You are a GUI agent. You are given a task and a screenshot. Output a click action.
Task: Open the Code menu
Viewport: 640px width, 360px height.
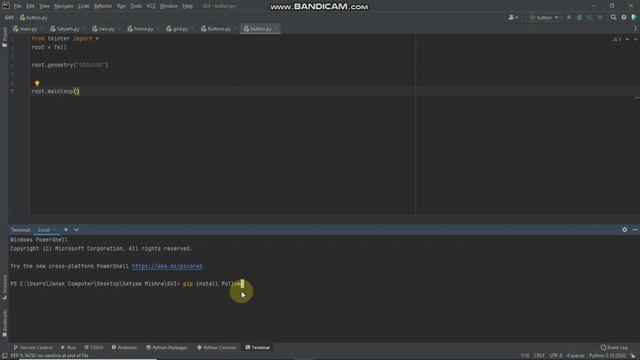point(84,6)
